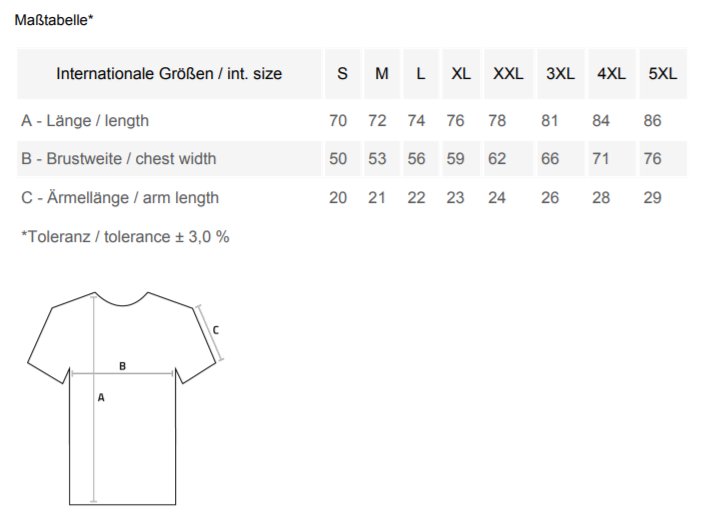705x515 pixels.
Task: Click the B marker on the shirt diagram
Action: 122,366
